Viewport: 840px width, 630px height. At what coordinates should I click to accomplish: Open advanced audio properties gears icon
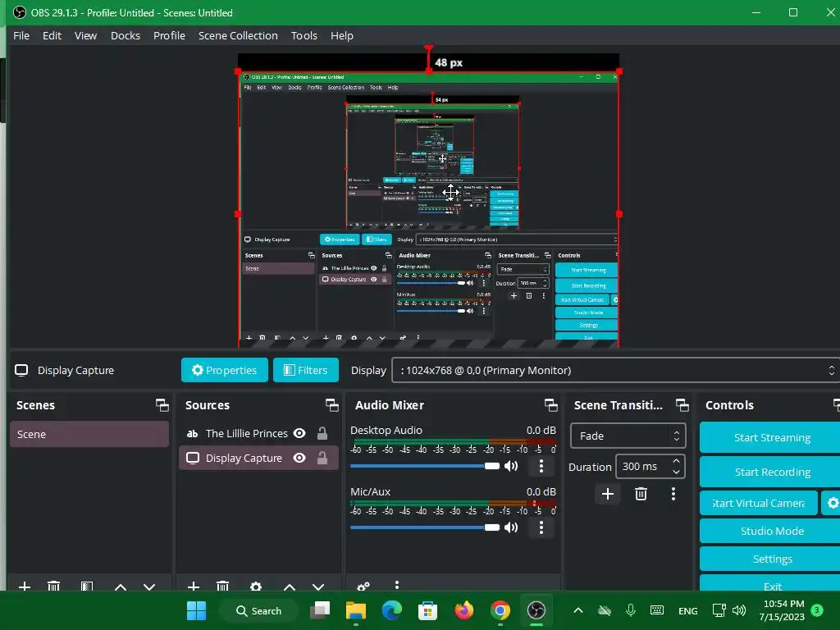click(363, 586)
